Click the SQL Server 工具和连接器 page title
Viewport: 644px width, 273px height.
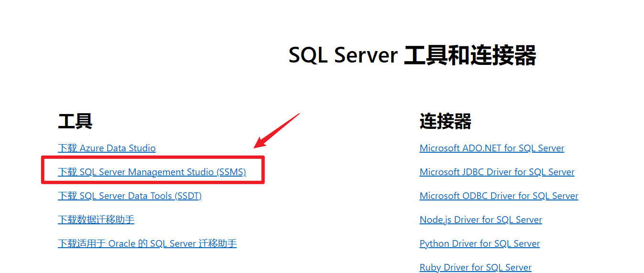pos(413,55)
